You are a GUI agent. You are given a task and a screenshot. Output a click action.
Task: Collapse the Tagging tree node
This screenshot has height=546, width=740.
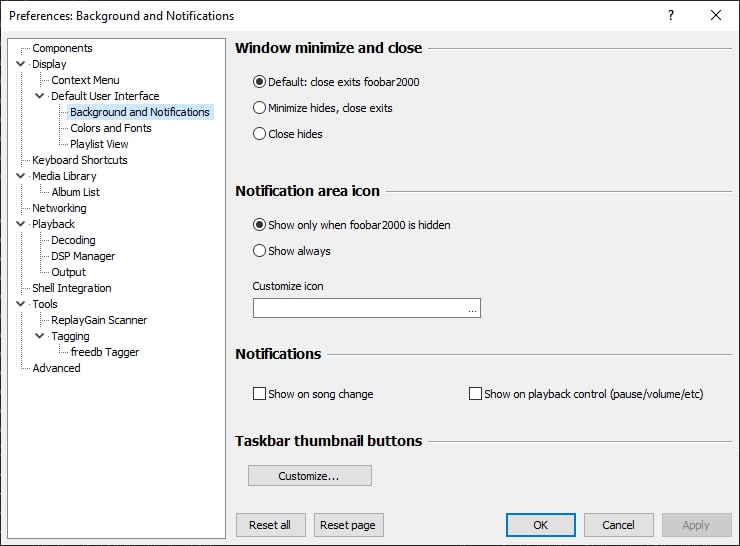pos(40,336)
